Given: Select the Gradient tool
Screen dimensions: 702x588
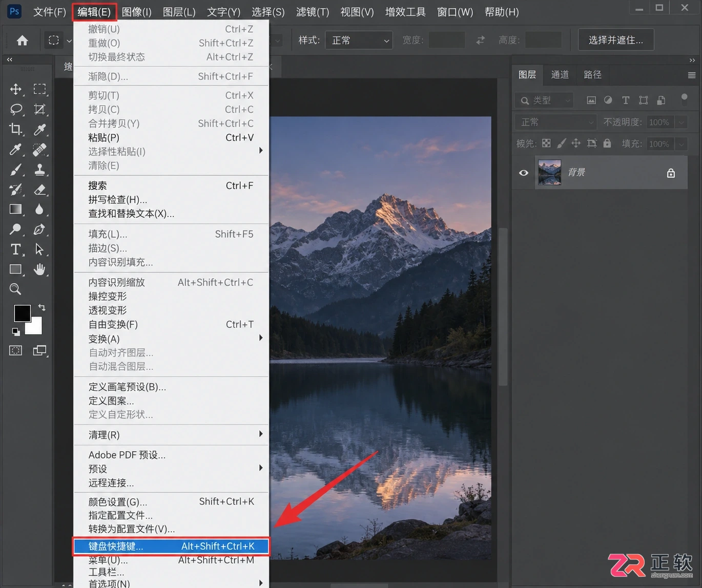Looking at the screenshot, I should pyautogui.click(x=16, y=209).
